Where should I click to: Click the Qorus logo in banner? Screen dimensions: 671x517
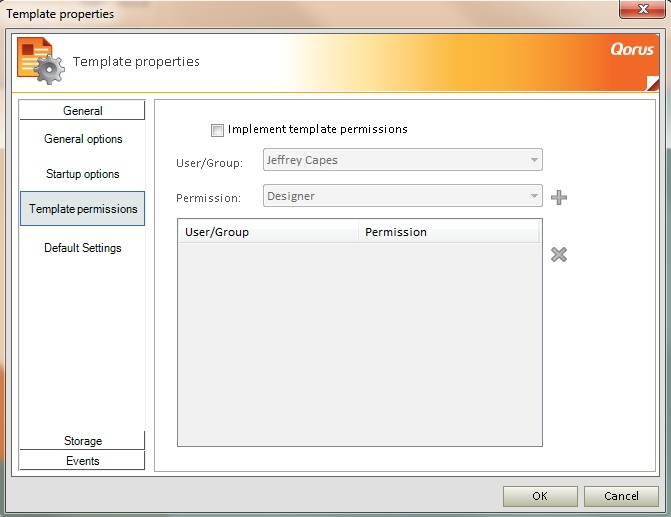(632, 49)
